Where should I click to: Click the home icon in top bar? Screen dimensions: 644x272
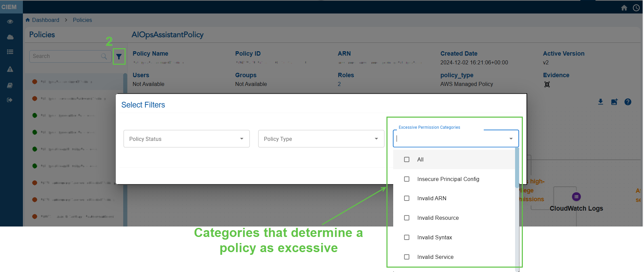tap(624, 8)
